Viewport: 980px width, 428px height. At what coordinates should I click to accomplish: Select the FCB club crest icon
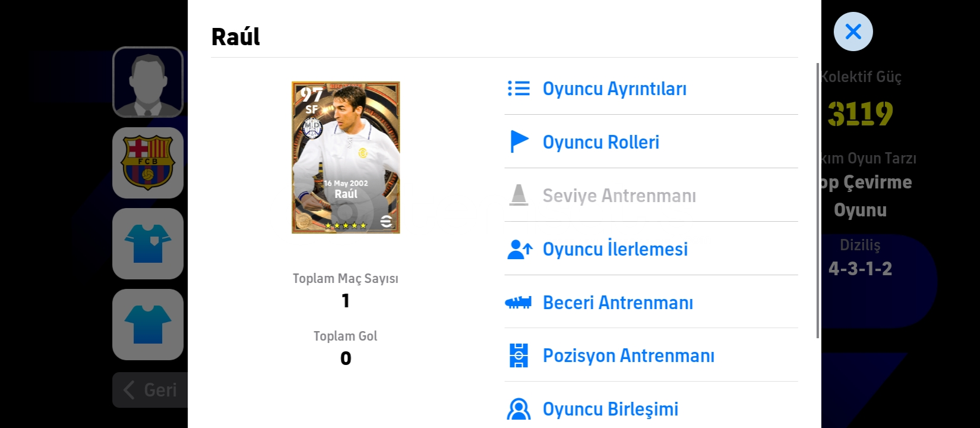pyautogui.click(x=148, y=163)
